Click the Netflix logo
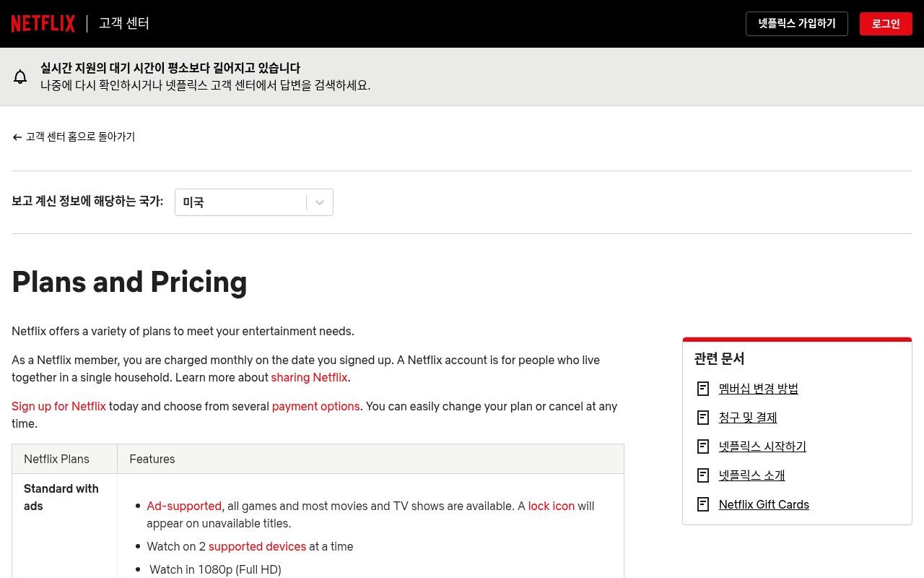This screenshot has width=924, height=578. (x=43, y=24)
